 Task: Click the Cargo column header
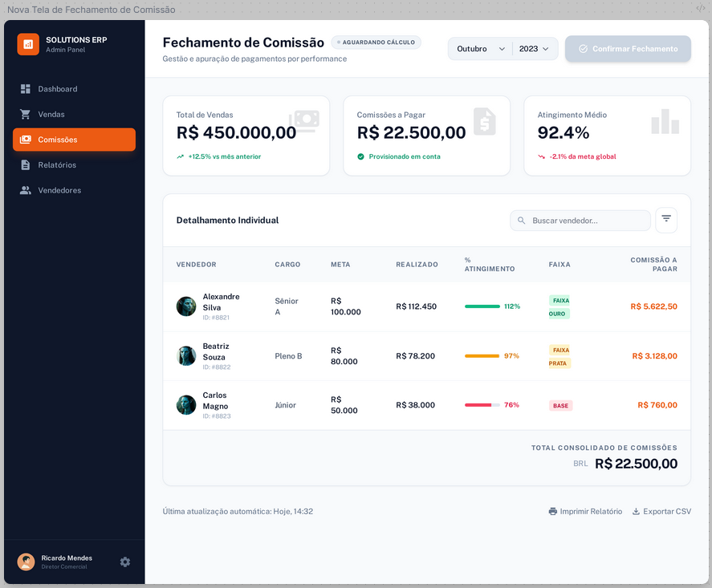[x=287, y=265]
